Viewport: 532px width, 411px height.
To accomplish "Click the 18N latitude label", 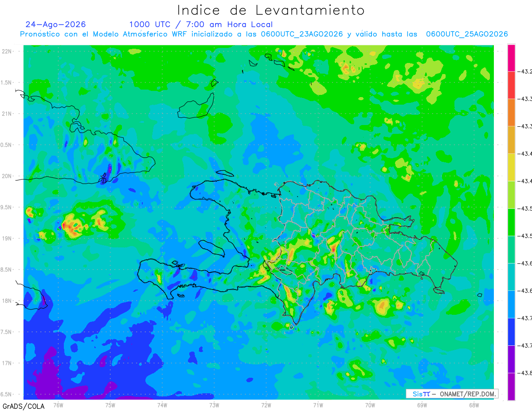I will point(8,301).
